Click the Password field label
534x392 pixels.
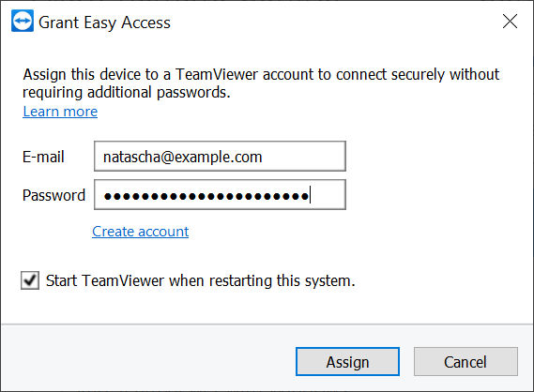(53, 195)
